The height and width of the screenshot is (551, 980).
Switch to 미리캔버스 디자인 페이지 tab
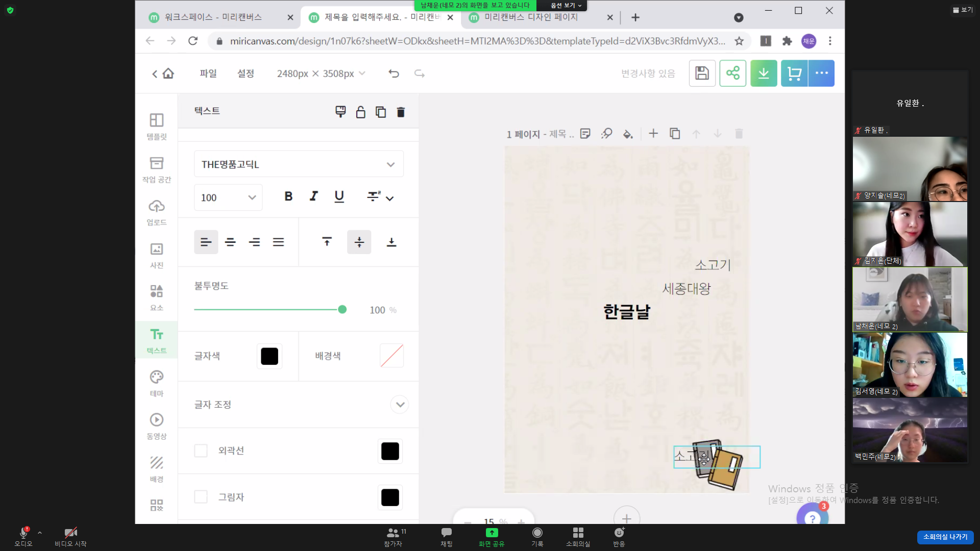tap(531, 17)
